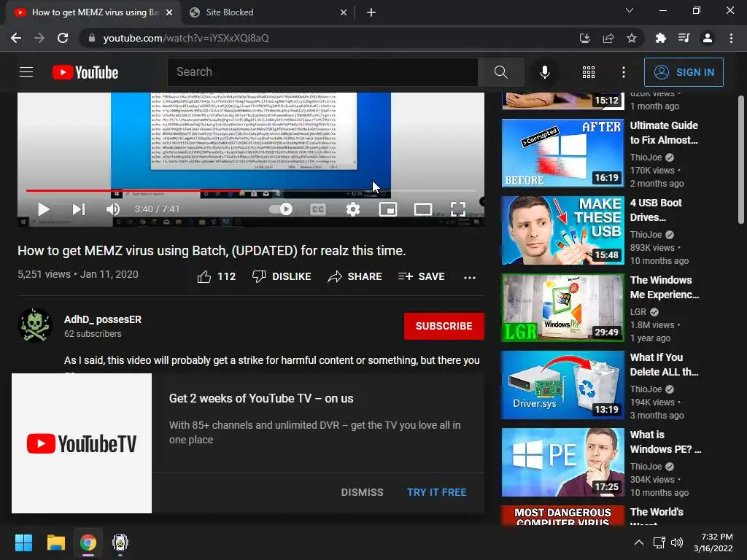This screenshot has height=560, width=747.
Task: Show hidden system tray icons
Action: (x=639, y=542)
